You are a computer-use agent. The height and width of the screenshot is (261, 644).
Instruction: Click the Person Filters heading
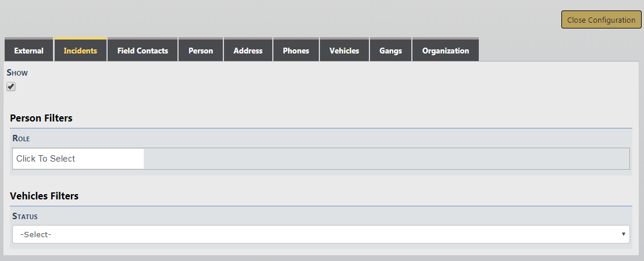(41, 118)
